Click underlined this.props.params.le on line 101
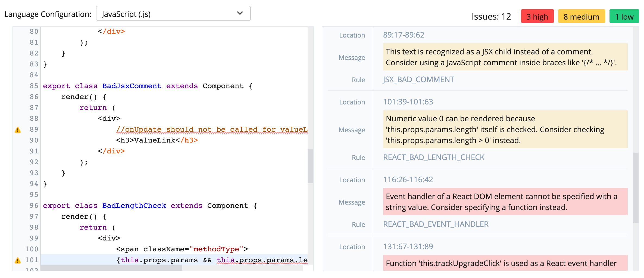This screenshot has height=278, width=644. (x=262, y=260)
